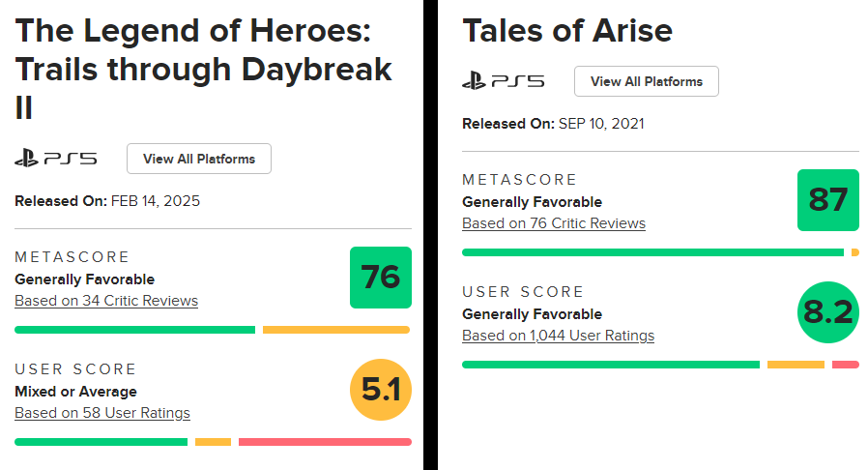Viewport: 868px width, 470px height.
Task: Open the Based on 58 User Ratings link
Action: (x=102, y=413)
